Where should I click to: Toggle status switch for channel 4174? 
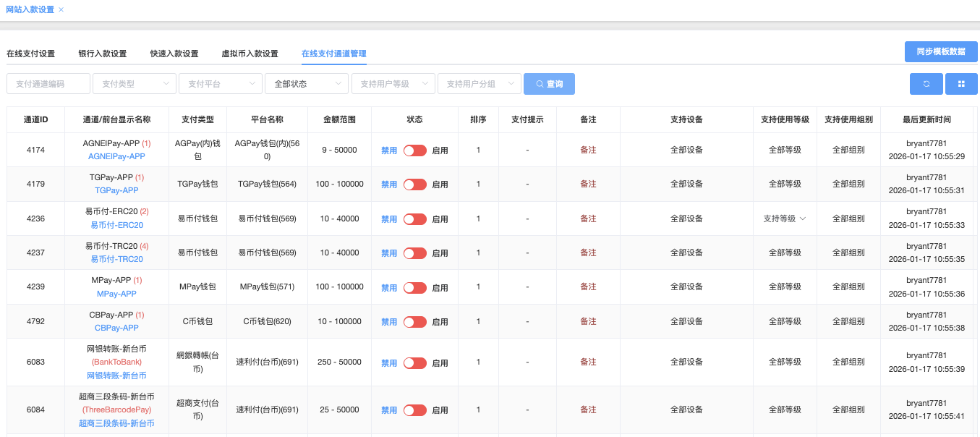pos(415,150)
